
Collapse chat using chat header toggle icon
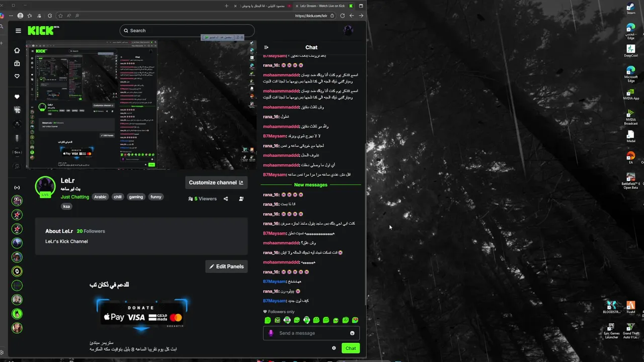point(266,47)
